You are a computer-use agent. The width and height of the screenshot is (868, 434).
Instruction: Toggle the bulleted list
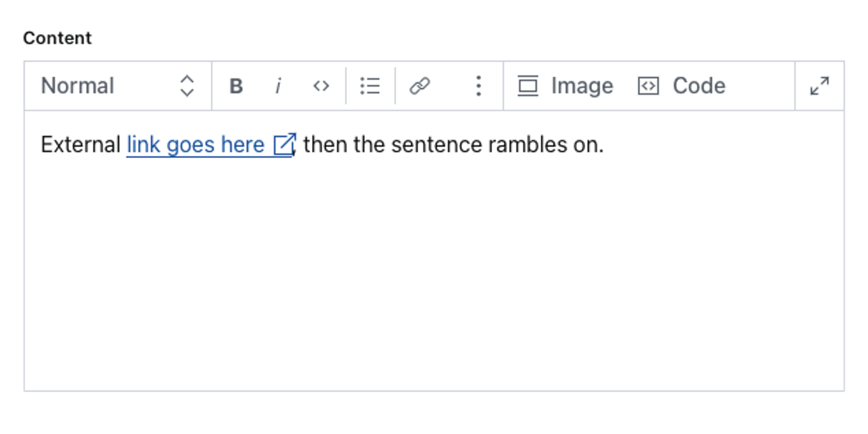pyautogui.click(x=370, y=86)
